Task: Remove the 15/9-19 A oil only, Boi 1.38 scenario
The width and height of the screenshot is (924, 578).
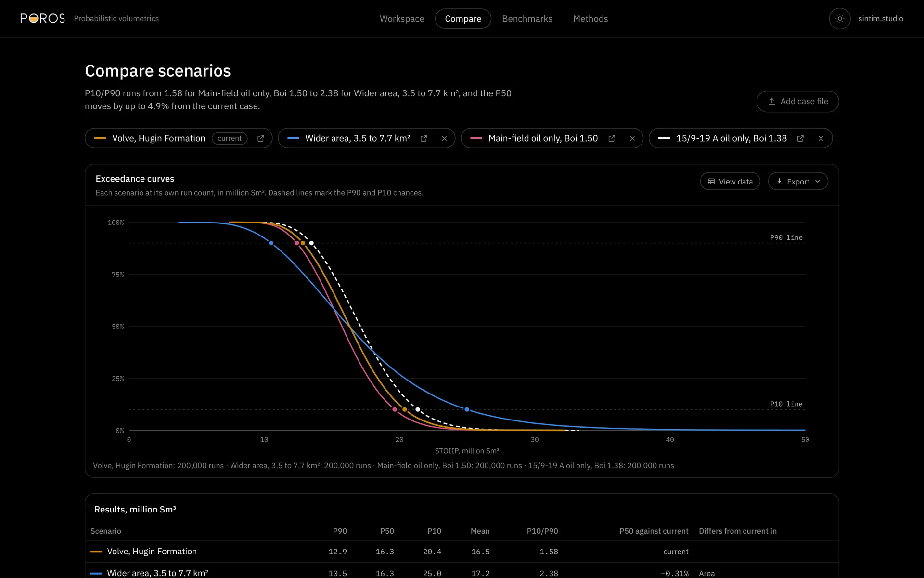Action: coord(821,138)
